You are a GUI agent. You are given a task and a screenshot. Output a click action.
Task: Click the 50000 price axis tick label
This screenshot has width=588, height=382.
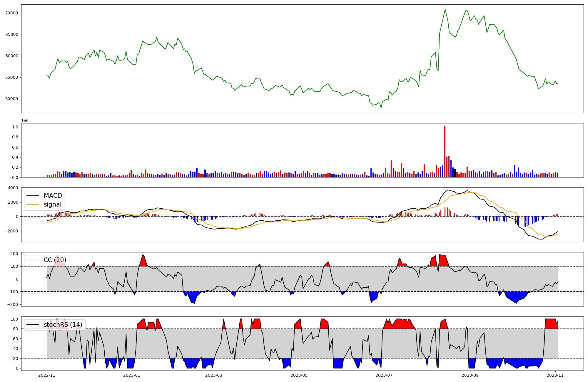pos(11,99)
